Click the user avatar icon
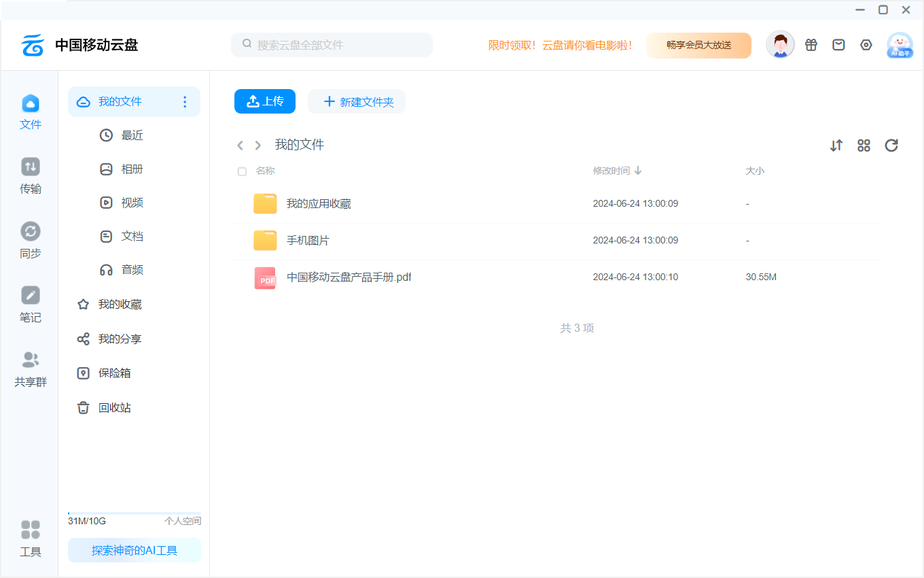The height and width of the screenshot is (578, 924). coord(780,45)
